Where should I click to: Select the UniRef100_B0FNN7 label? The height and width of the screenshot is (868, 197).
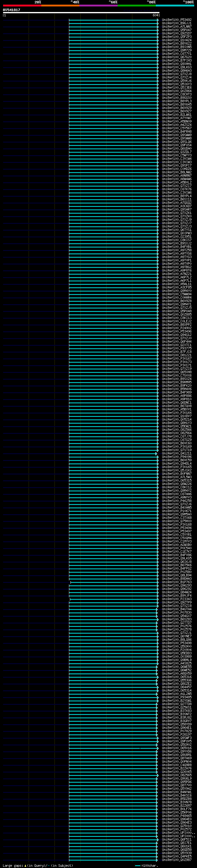pyautogui.click(x=176, y=474)
